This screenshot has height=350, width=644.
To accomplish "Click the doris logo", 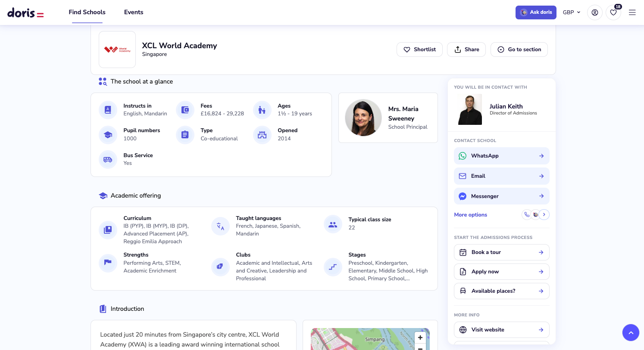I will click(x=25, y=13).
